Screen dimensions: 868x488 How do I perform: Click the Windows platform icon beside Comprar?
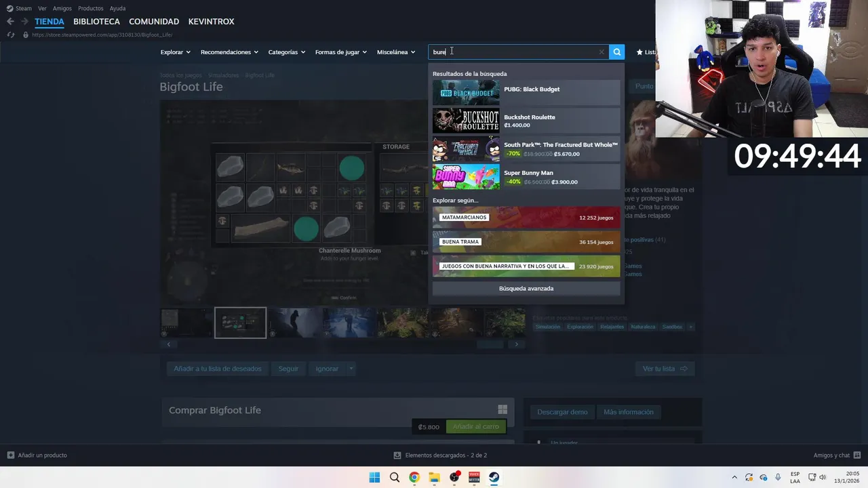pos(502,409)
